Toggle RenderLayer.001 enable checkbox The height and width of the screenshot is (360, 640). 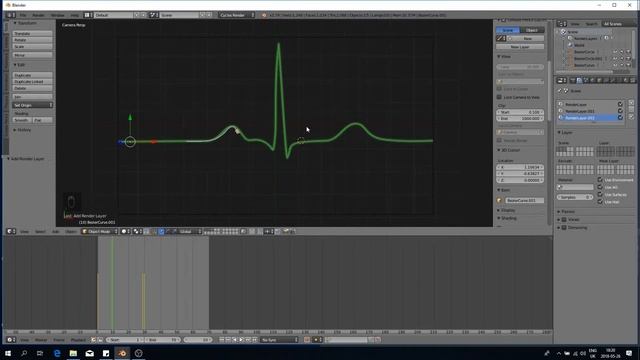coord(620,111)
